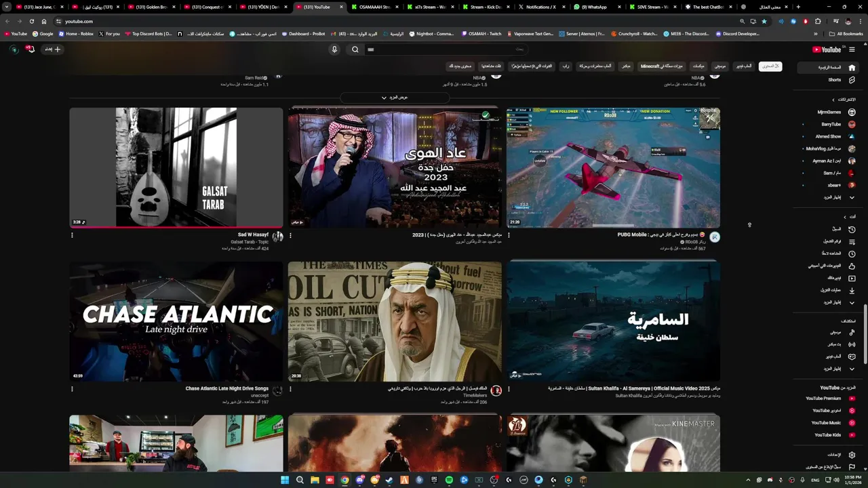Expand the Show more button above videos
Image resolution: width=868 pixels, height=488 pixels.
(394, 98)
